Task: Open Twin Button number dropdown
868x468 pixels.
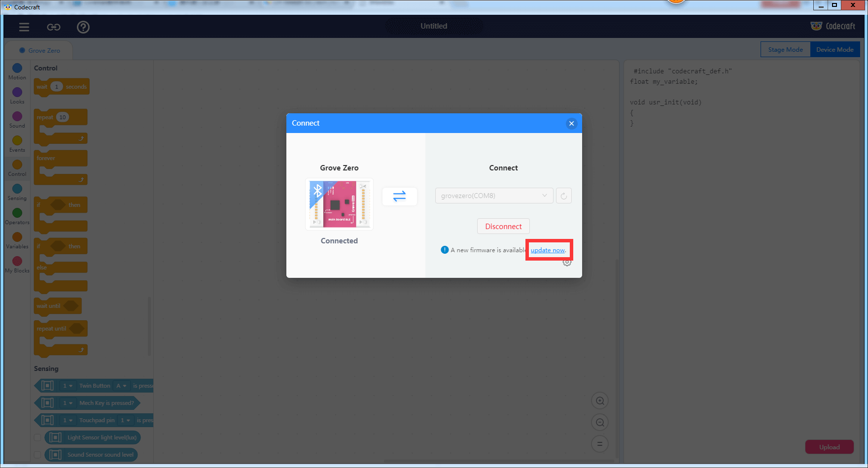Action: click(68, 386)
